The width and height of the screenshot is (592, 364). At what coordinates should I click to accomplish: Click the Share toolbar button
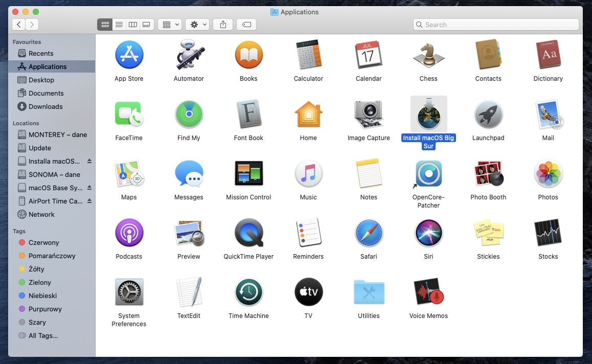point(223,25)
